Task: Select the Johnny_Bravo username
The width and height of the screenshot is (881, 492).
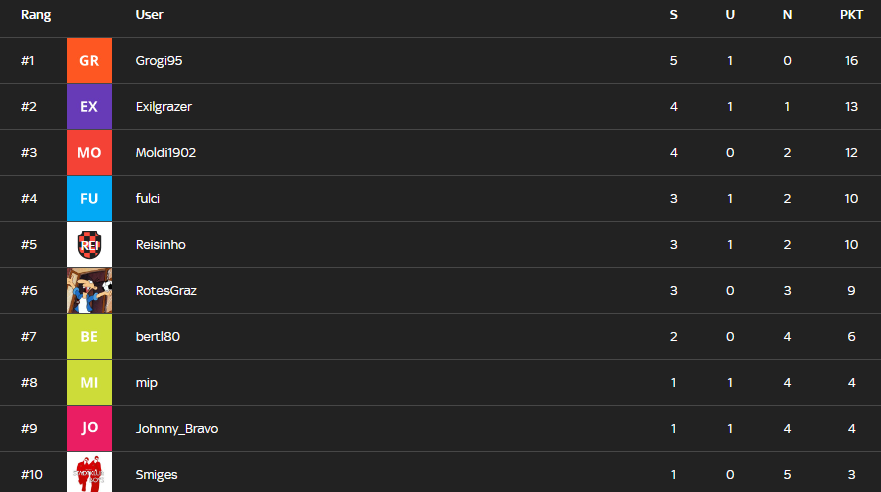Action: point(177,429)
